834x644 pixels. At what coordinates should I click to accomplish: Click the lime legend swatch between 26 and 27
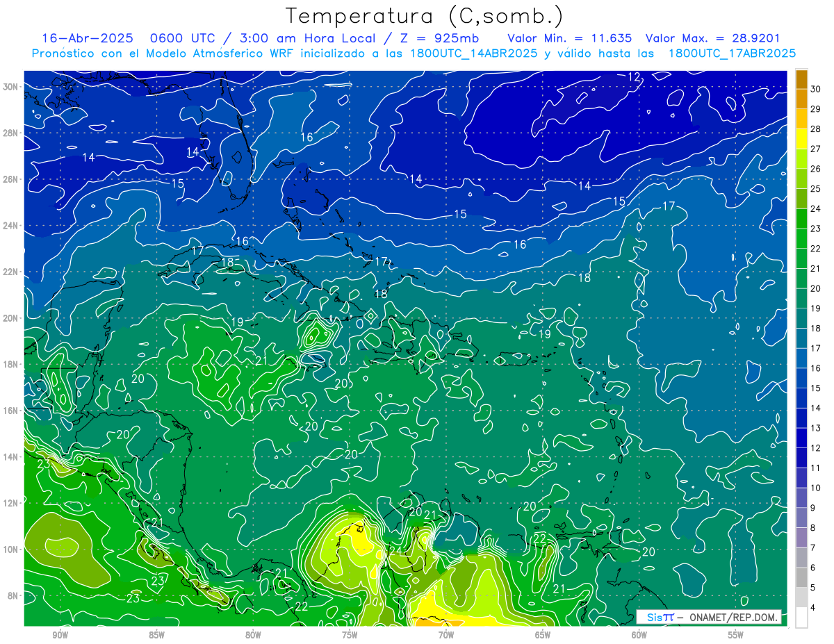pos(801,159)
